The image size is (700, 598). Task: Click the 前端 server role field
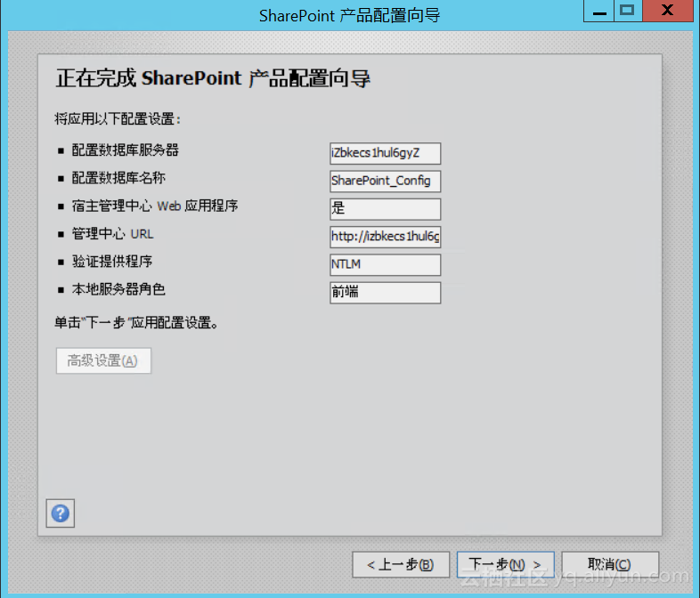[386, 293]
